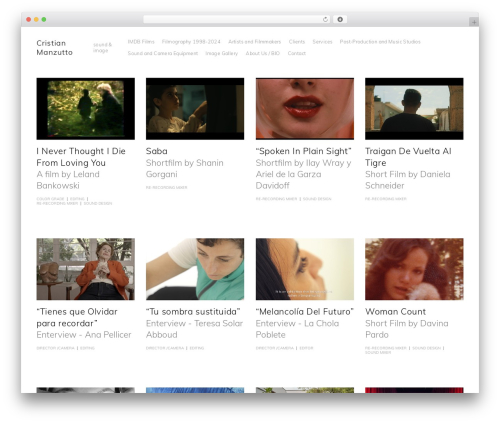
Task: Click title I Never Thought I Die From Loving You
Action: pyautogui.click(x=81, y=157)
